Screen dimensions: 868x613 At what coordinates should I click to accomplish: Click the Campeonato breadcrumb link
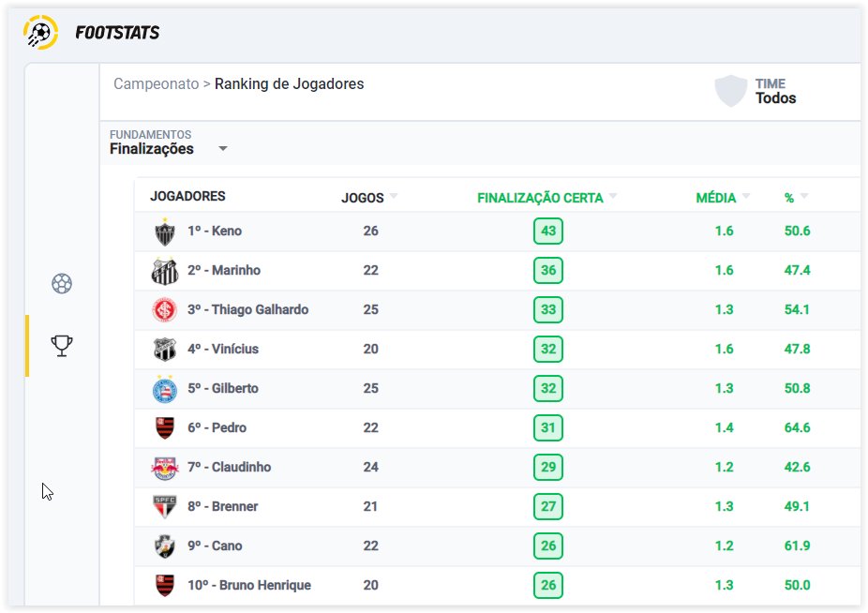tap(156, 83)
